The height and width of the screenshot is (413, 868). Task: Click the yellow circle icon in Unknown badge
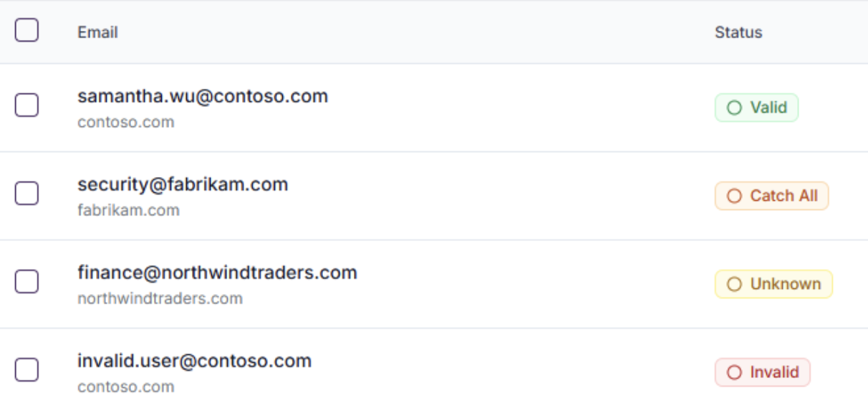(x=734, y=284)
